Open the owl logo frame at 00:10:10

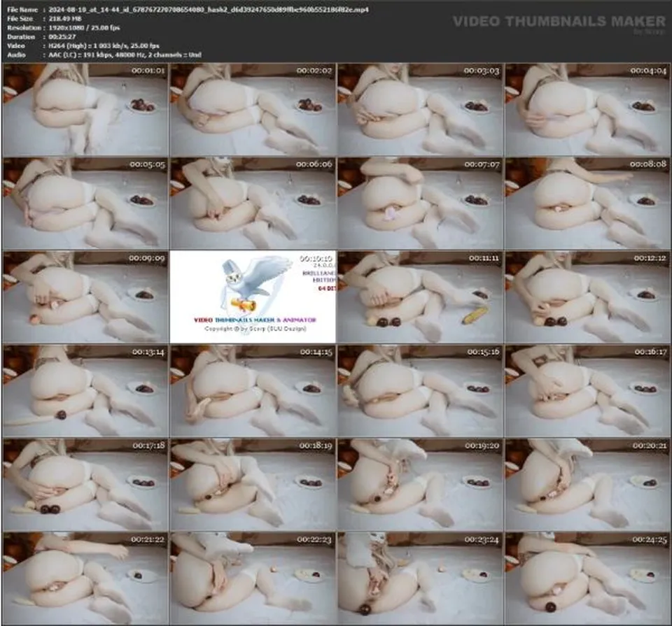[253, 297]
